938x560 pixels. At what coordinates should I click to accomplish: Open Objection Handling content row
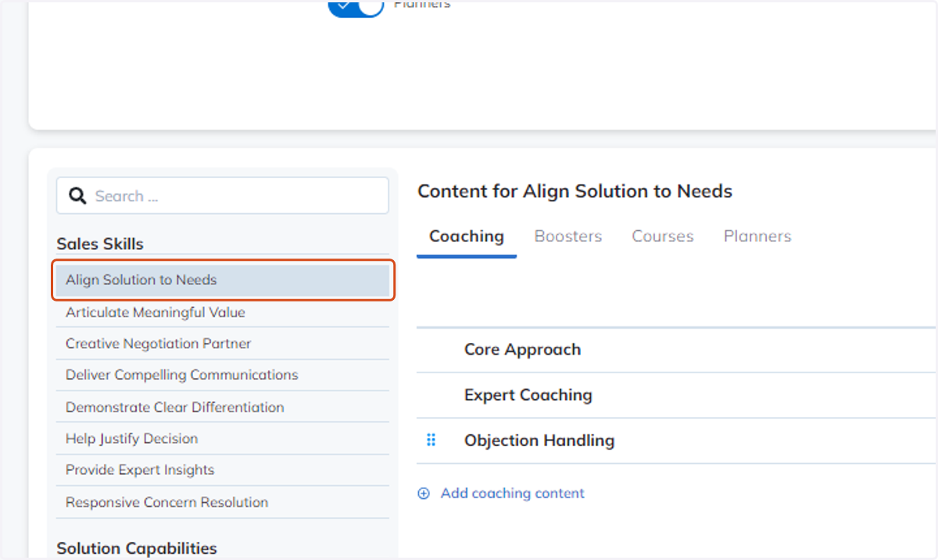tap(676, 441)
